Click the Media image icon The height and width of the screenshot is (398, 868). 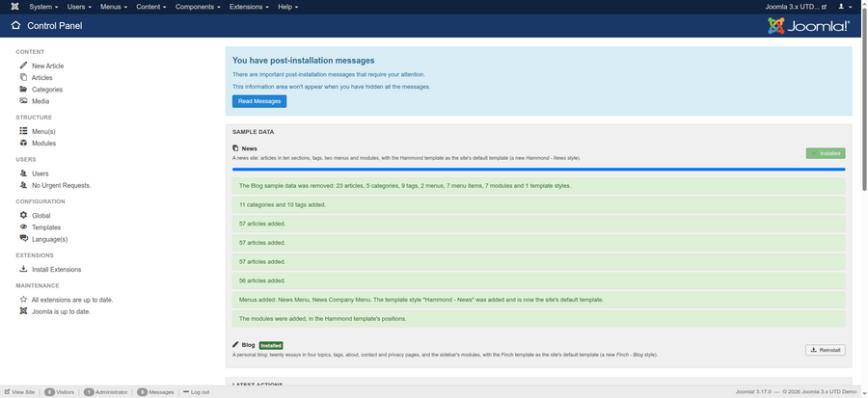[x=23, y=100]
